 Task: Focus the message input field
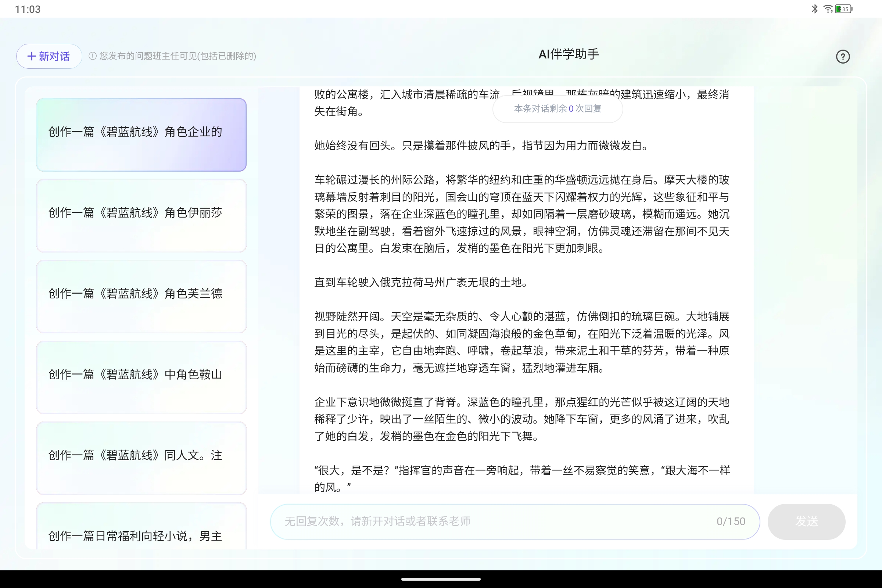click(514, 521)
